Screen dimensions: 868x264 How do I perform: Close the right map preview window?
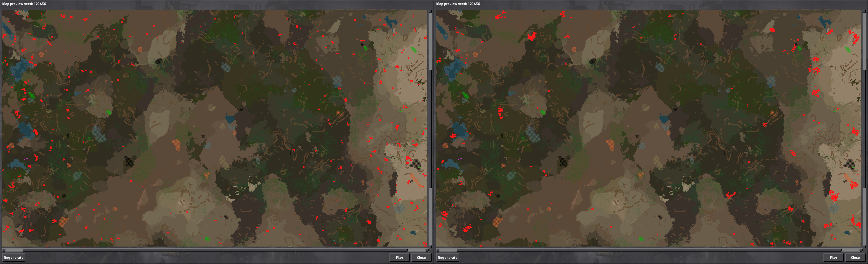tap(855, 258)
